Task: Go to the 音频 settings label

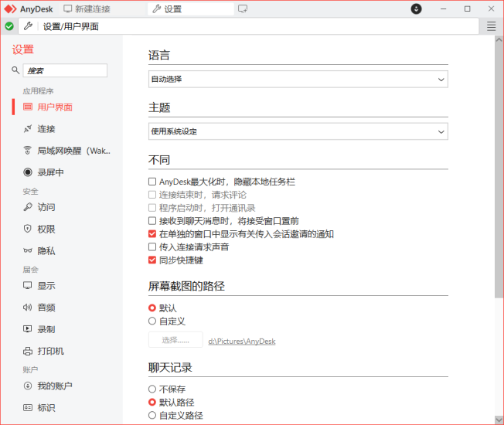Action: [46, 308]
